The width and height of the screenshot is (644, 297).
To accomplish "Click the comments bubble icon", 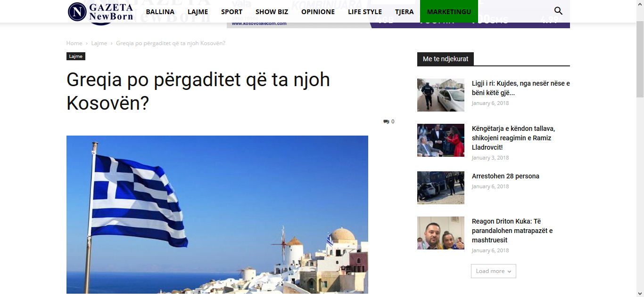I will tap(386, 122).
